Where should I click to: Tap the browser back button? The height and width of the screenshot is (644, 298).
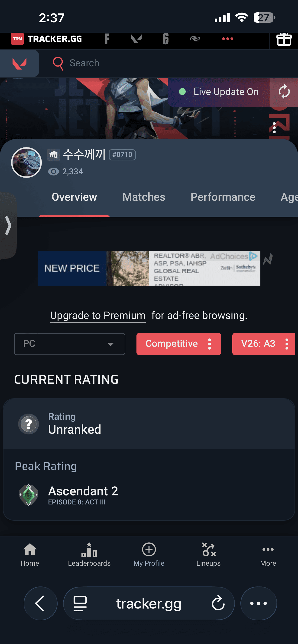click(40, 603)
